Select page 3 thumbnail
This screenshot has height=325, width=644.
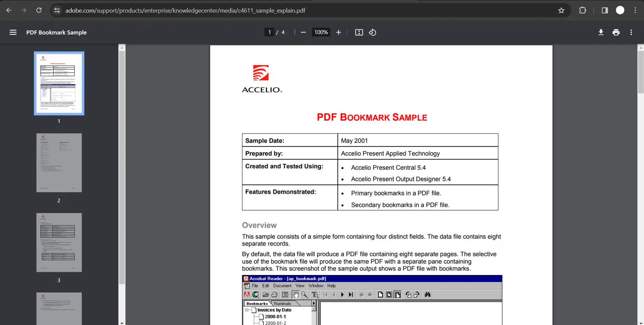59,242
